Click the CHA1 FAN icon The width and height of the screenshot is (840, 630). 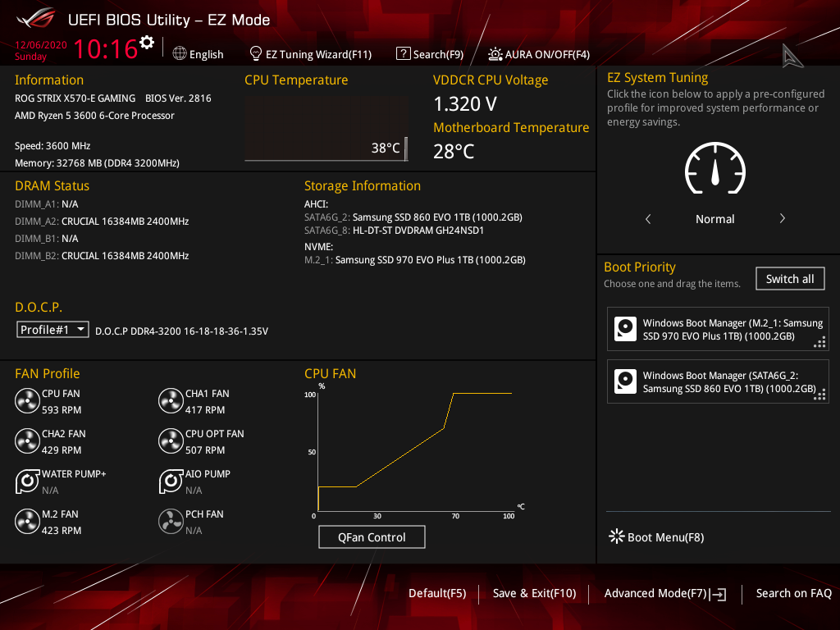[x=171, y=400]
